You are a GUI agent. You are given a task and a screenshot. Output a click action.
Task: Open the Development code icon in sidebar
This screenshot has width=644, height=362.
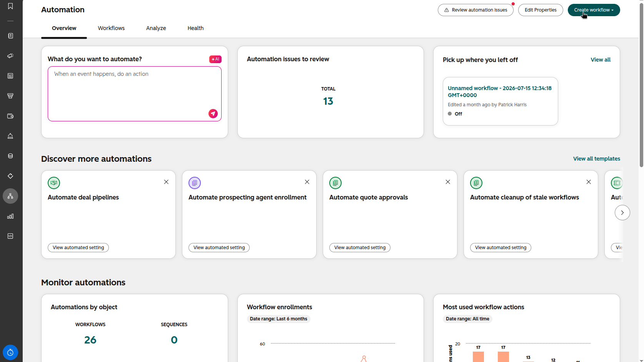pos(10,236)
